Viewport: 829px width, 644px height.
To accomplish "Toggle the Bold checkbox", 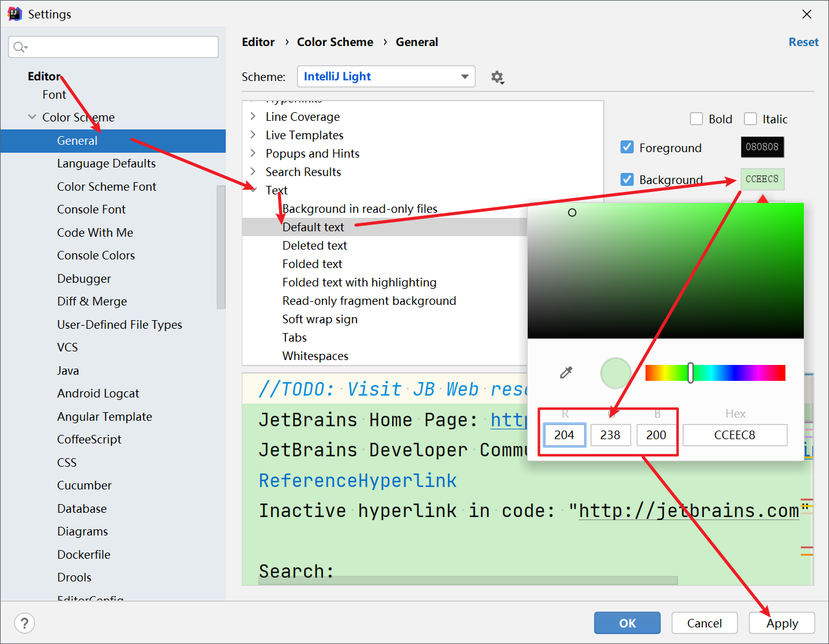I will point(696,119).
